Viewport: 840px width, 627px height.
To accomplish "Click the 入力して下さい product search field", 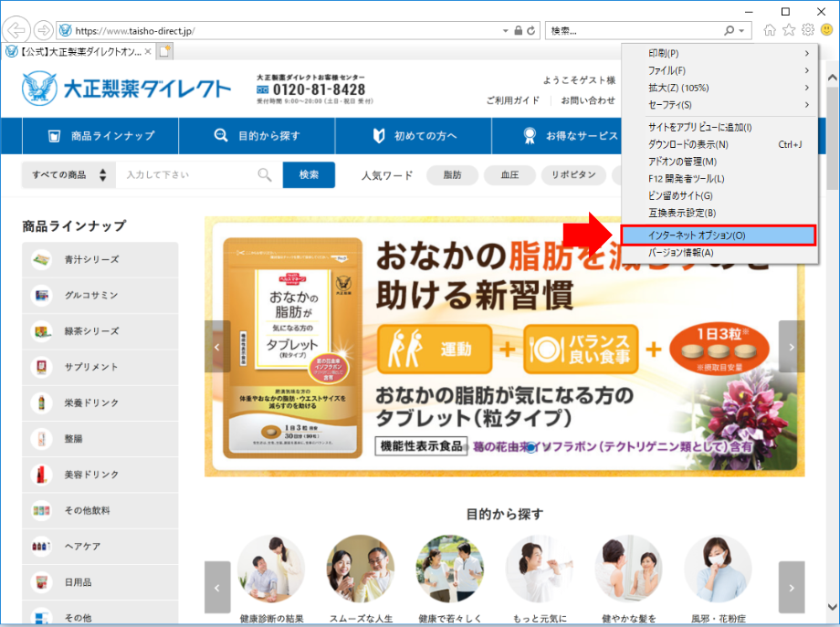I will (199, 175).
